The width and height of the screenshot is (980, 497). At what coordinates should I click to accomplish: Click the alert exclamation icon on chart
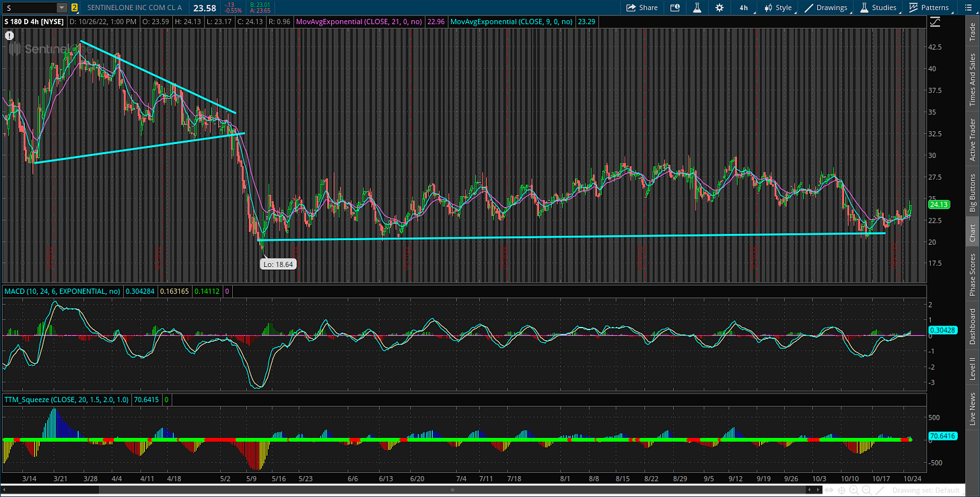coord(9,35)
